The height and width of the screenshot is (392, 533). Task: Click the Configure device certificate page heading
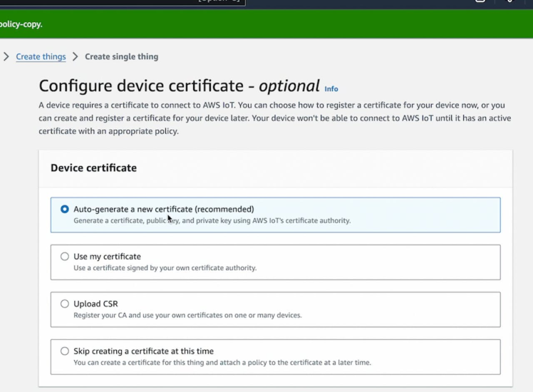point(178,86)
